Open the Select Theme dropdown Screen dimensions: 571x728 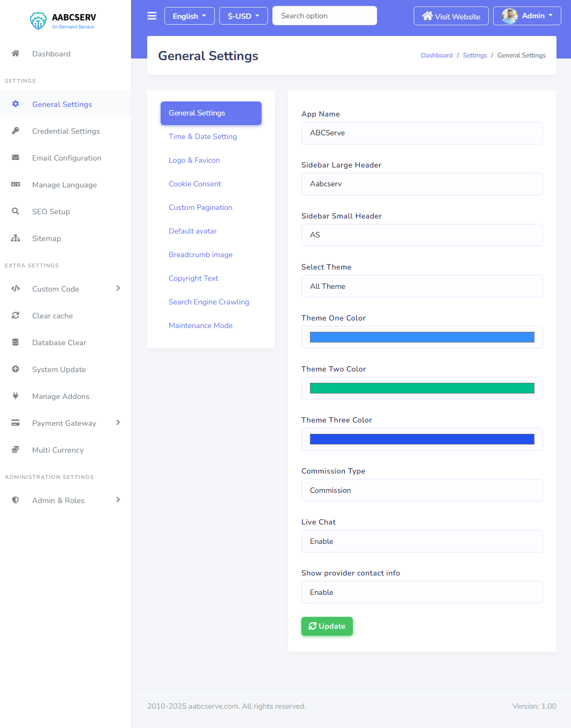(422, 286)
